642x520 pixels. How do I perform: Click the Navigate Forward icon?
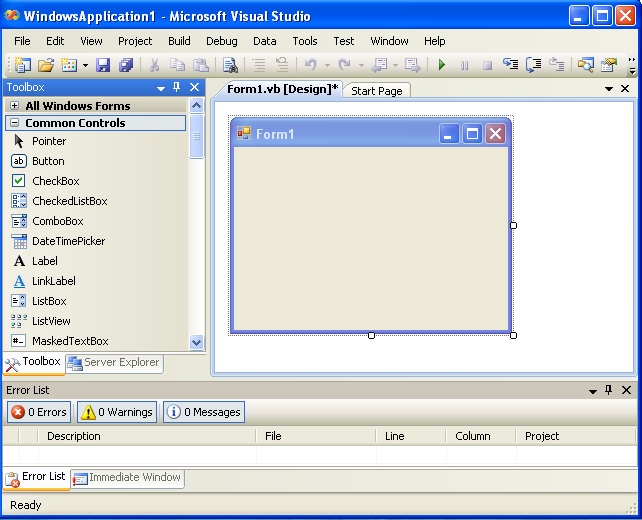412,65
